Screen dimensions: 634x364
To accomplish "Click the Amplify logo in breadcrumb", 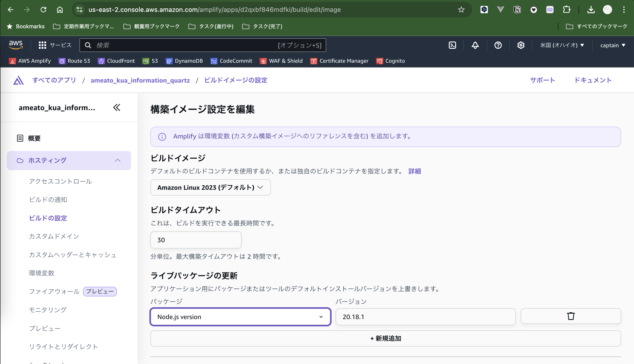I will (x=18, y=81).
